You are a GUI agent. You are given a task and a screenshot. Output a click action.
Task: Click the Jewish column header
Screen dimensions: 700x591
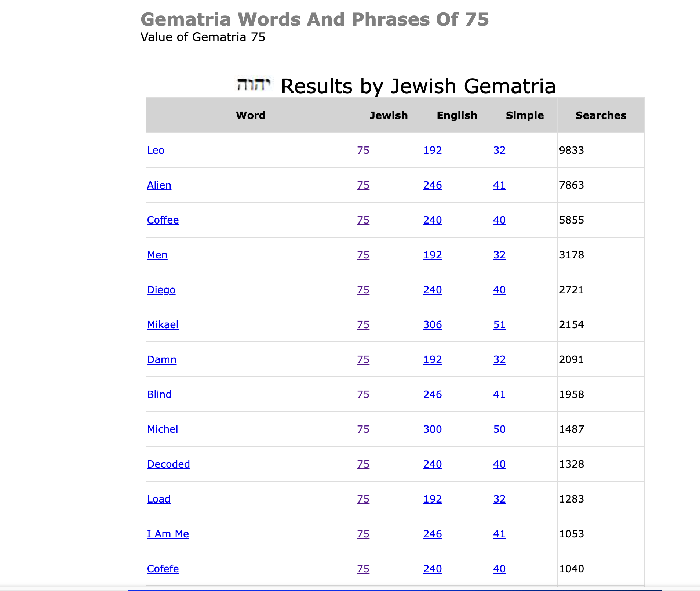[389, 115]
